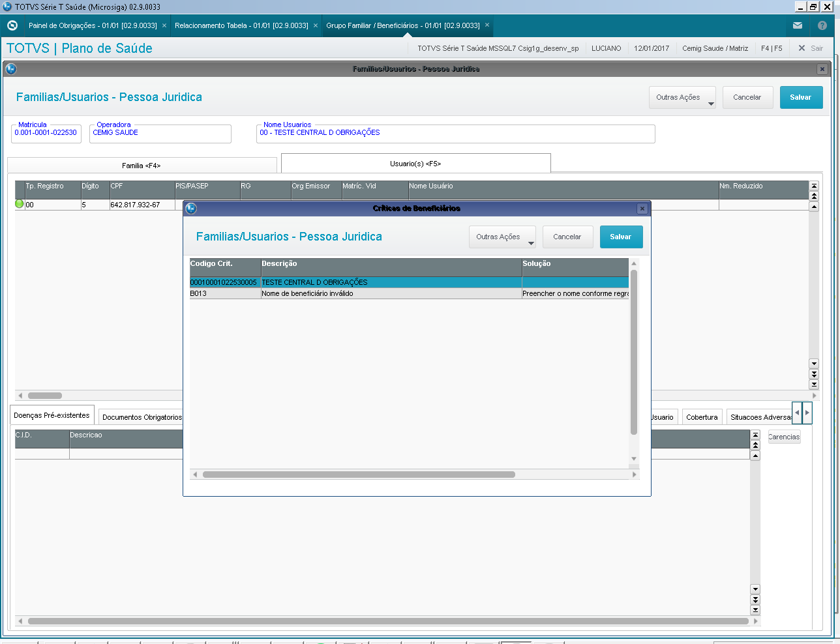Image resolution: width=840 pixels, height=644 pixels.
Task: Click the Doenças Pré-existentes grid horizontal scrollbar
Action: [x=388, y=621]
